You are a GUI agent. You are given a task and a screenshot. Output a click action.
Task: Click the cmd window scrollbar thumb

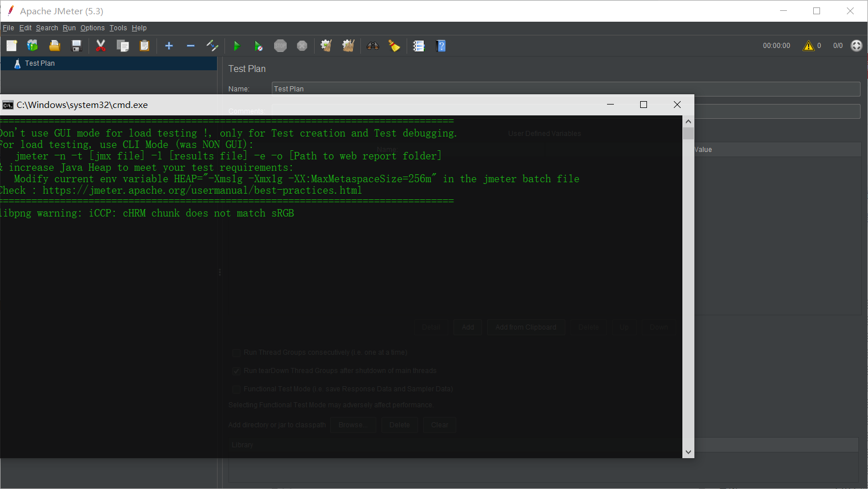click(688, 134)
